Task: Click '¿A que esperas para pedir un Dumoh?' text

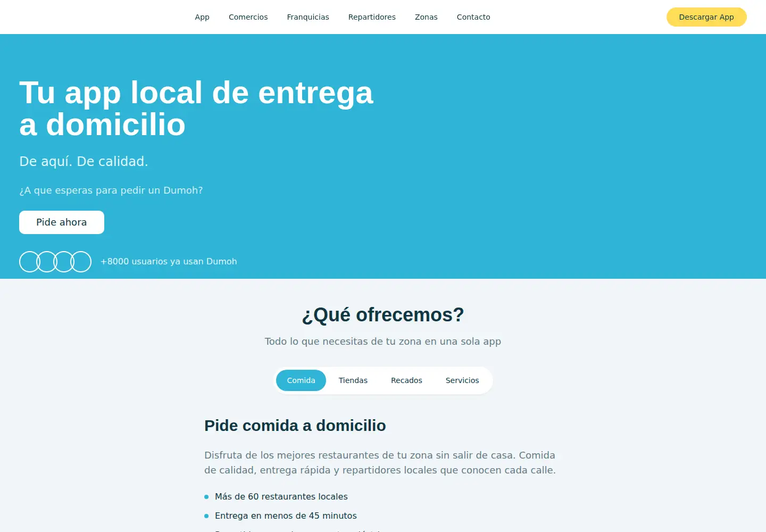Action: (x=111, y=190)
